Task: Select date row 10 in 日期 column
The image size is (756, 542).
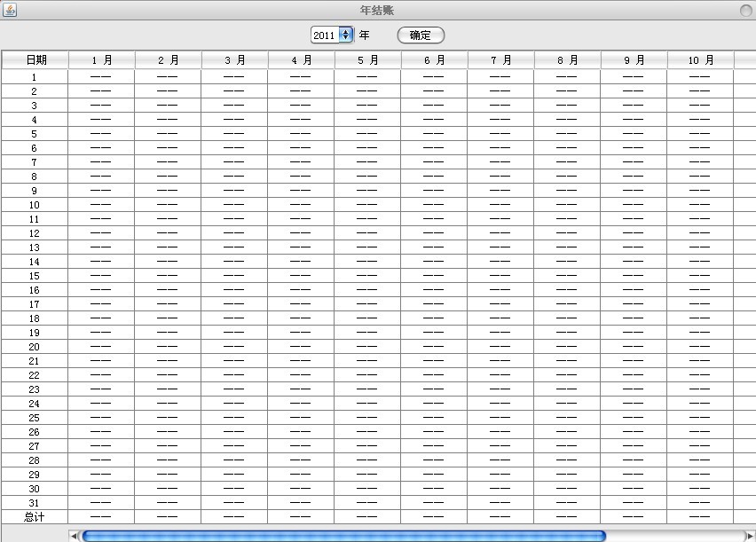Action: click(x=35, y=204)
